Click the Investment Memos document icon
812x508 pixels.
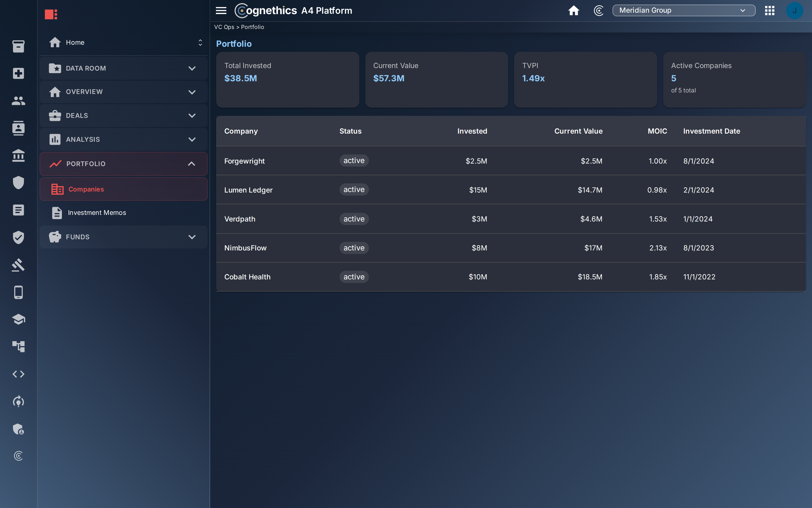(x=57, y=213)
